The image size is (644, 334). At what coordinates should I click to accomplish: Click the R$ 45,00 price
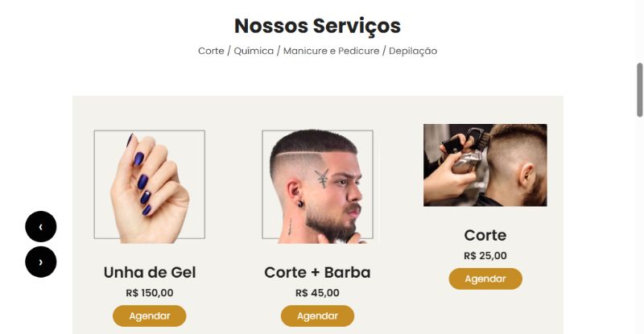pos(317,293)
